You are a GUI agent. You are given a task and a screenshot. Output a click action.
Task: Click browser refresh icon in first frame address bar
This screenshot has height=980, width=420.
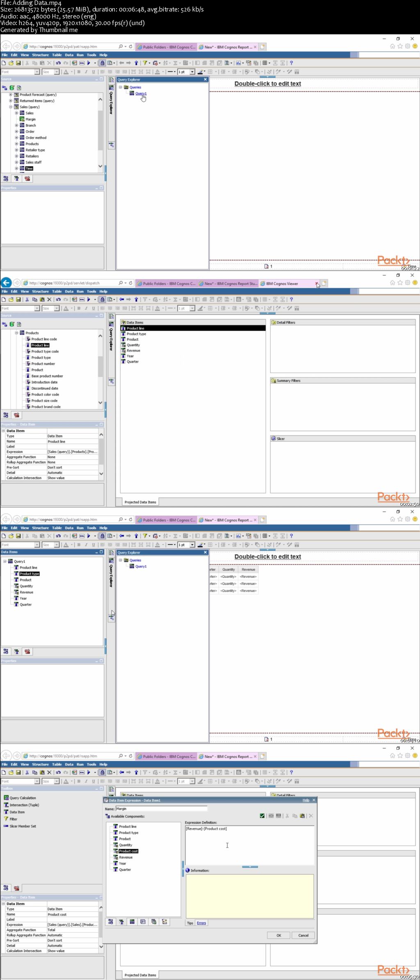coord(130,47)
